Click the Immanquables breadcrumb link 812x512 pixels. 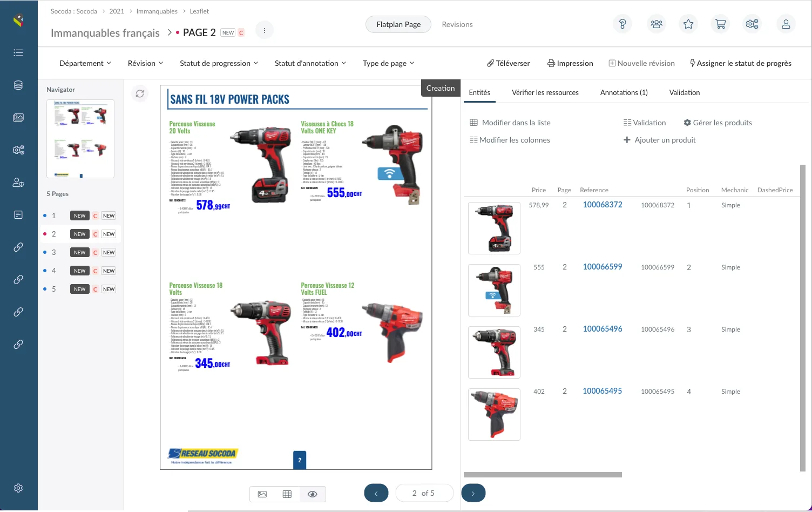[x=157, y=11]
